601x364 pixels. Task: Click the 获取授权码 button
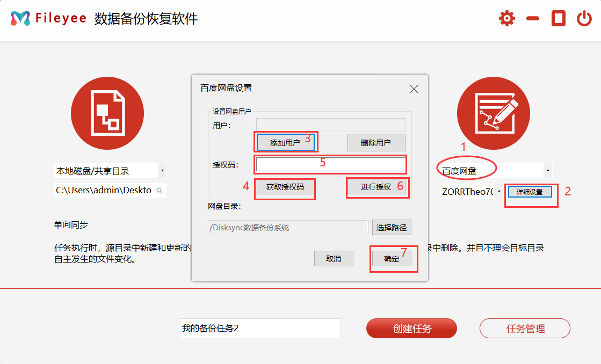[x=285, y=188]
